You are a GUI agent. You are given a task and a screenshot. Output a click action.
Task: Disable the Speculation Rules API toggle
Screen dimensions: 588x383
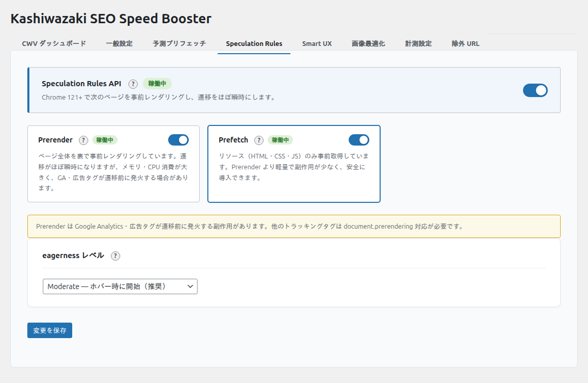[535, 90]
